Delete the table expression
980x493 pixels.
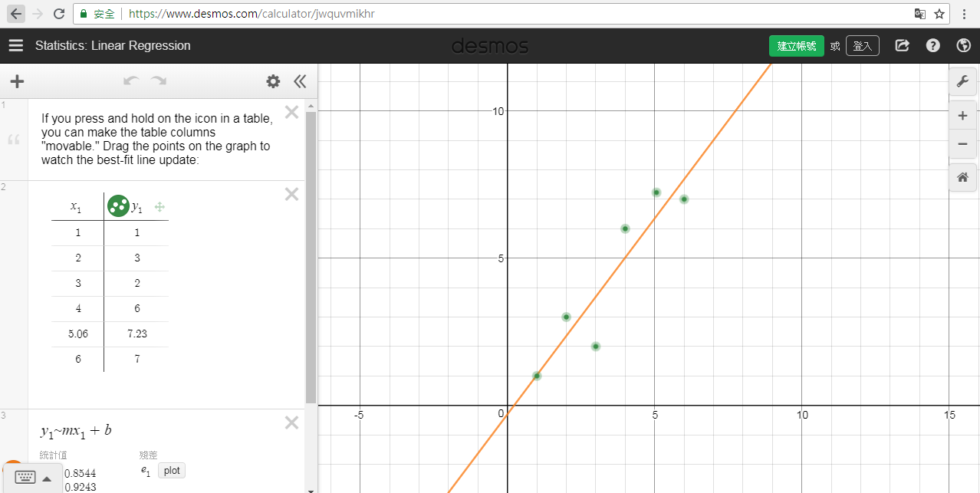(x=291, y=195)
